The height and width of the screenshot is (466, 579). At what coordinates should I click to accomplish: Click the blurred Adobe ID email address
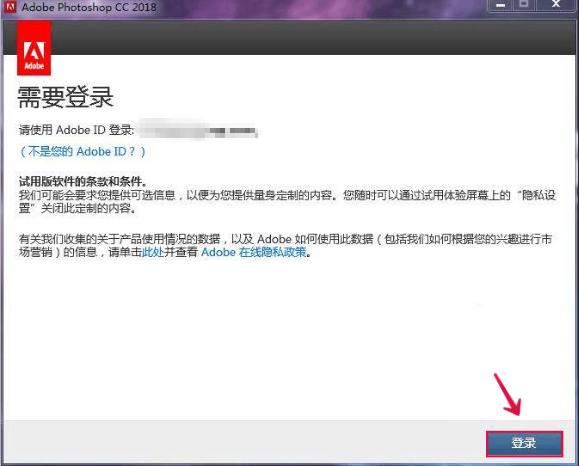point(198,130)
